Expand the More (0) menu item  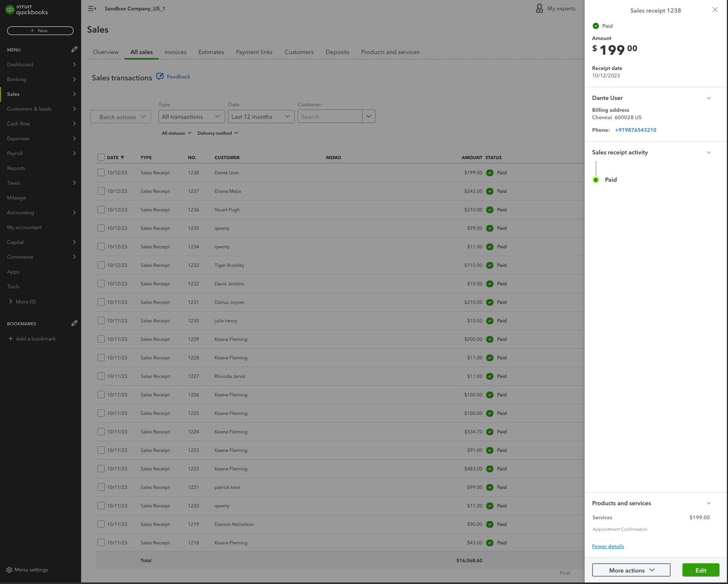(x=22, y=302)
